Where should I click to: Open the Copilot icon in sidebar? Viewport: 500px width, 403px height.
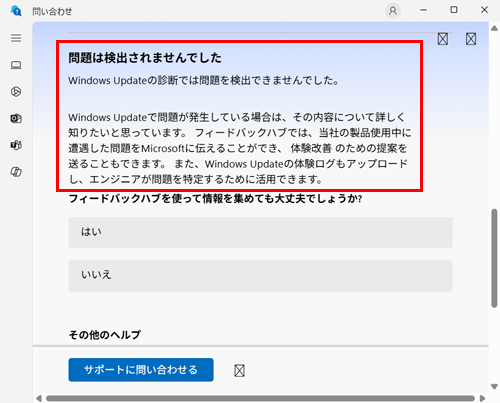16,172
